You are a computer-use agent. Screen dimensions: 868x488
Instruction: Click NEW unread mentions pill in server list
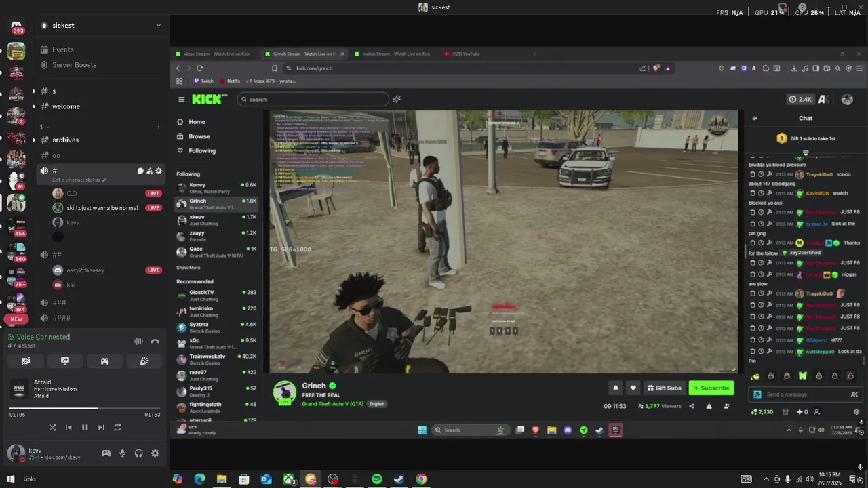(x=16, y=319)
